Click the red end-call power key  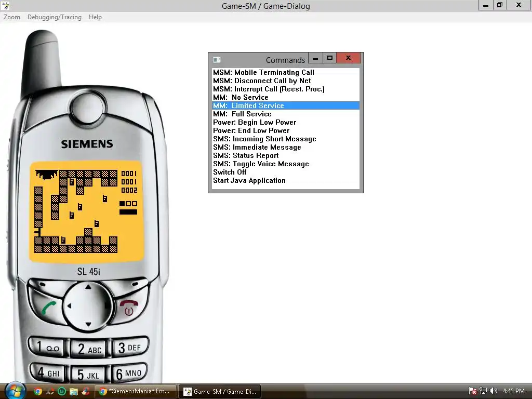tap(129, 308)
